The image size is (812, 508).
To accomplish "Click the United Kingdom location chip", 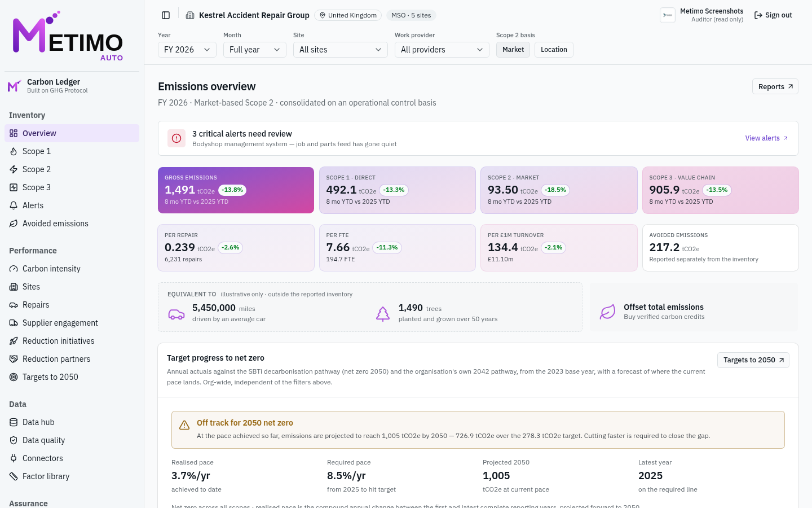I will (348, 15).
